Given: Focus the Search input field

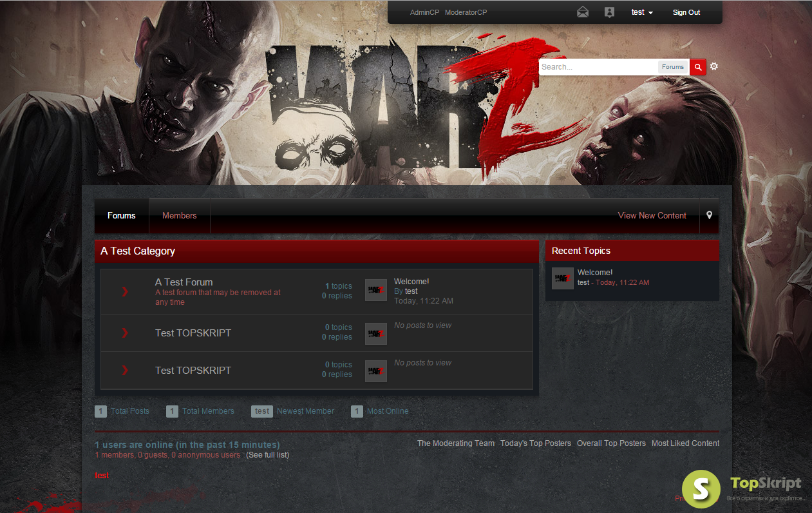Looking at the screenshot, I should click(598, 67).
